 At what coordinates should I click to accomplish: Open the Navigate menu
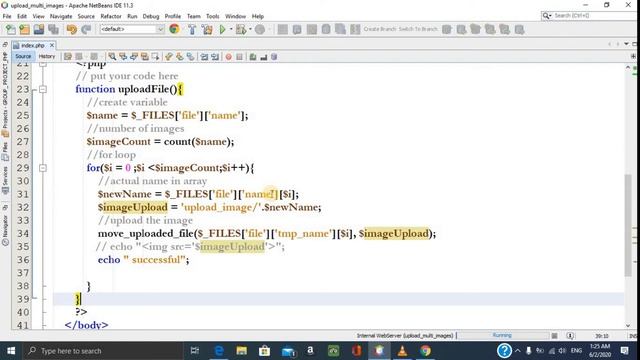pyautogui.click(x=61, y=16)
